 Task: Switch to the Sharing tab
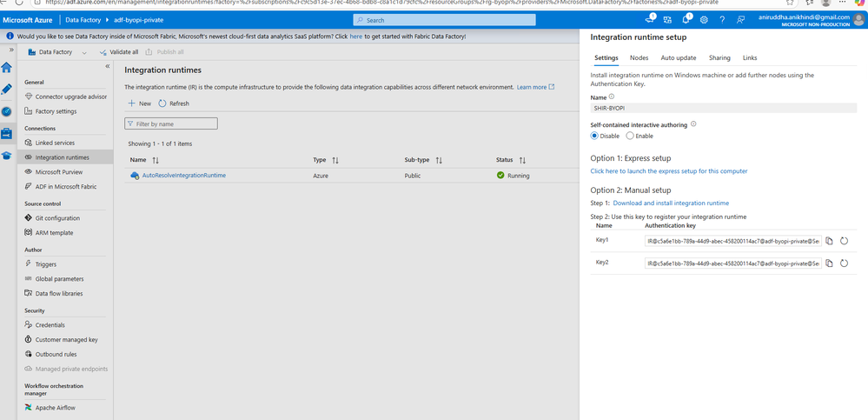pyautogui.click(x=719, y=58)
